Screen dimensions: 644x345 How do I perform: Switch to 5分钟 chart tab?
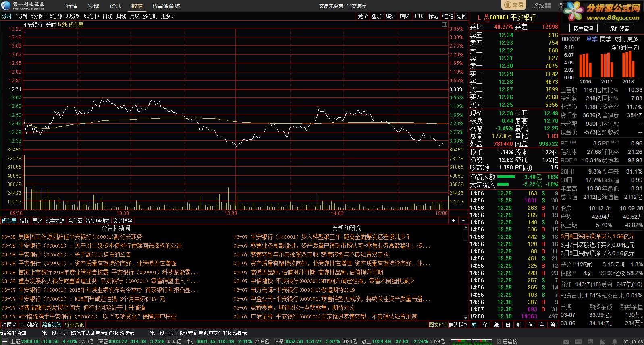pyautogui.click(x=37, y=16)
